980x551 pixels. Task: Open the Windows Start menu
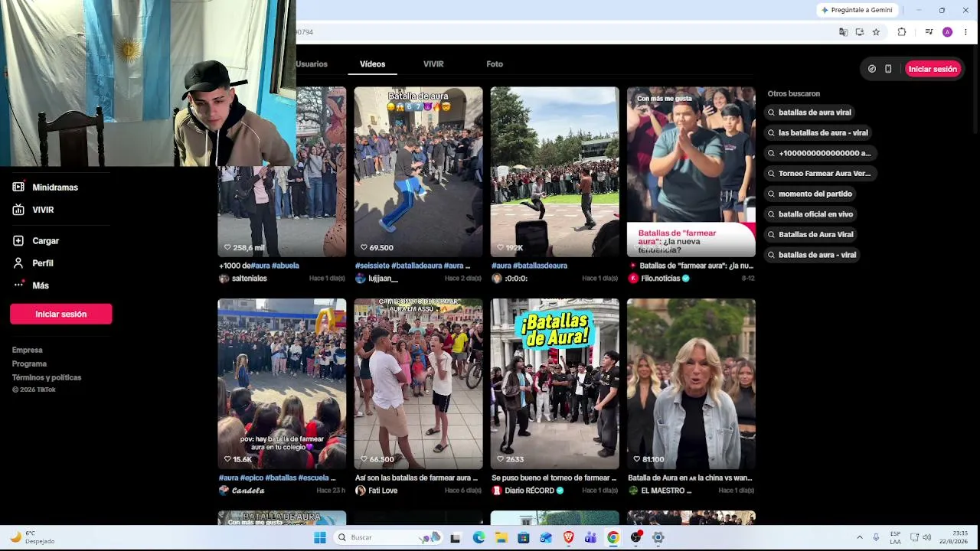point(319,537)
